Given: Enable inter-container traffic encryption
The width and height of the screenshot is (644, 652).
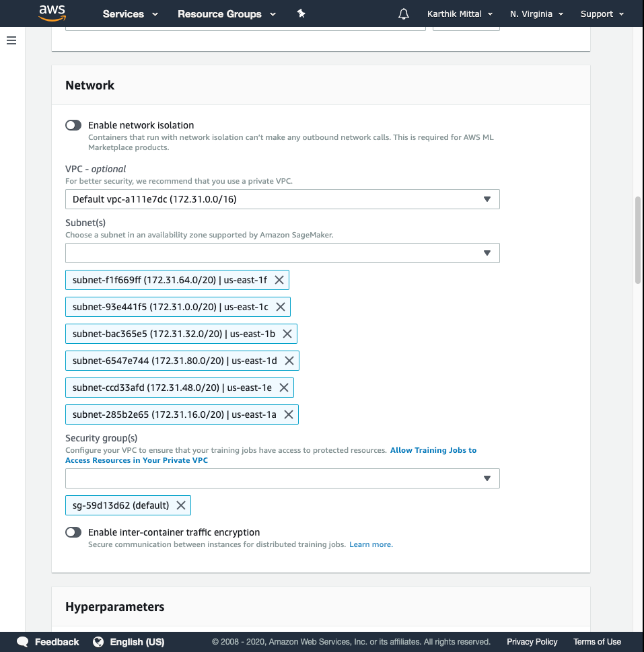Looking at the screenshot, I should click(x=73, y=532).
